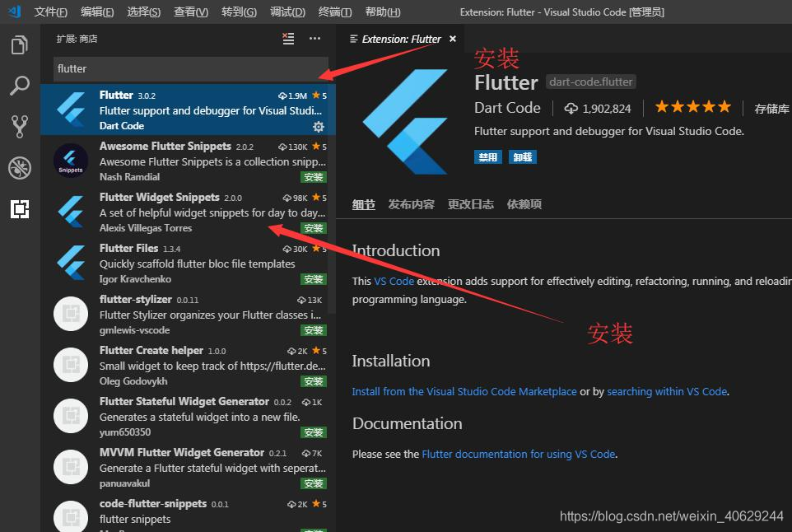The height and width of the screenshot is (532, 792).
Task: Select the code-flutter-snippets entry
Action: click(188, 513)
